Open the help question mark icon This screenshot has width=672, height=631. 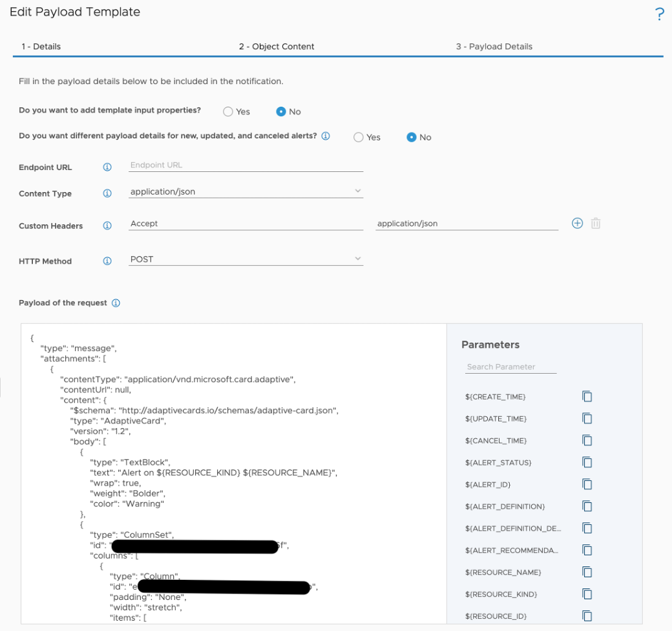click(660, 14)
